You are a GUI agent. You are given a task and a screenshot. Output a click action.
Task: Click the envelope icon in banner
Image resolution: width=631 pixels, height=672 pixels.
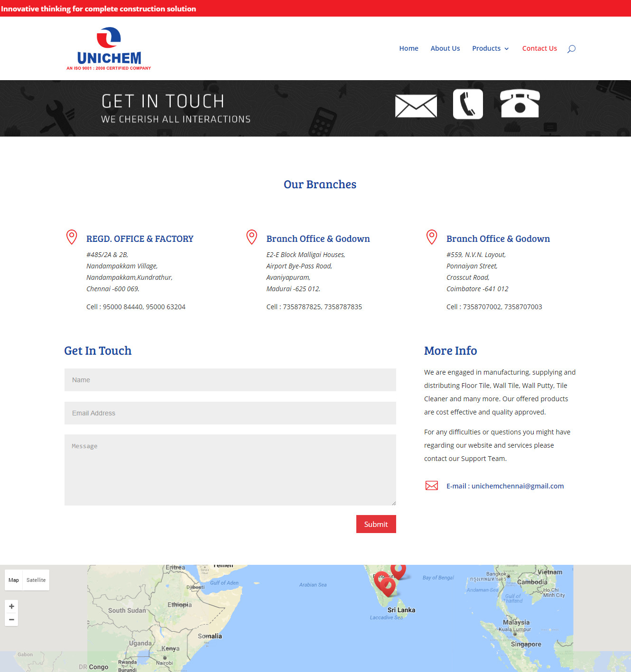[416, 106]
